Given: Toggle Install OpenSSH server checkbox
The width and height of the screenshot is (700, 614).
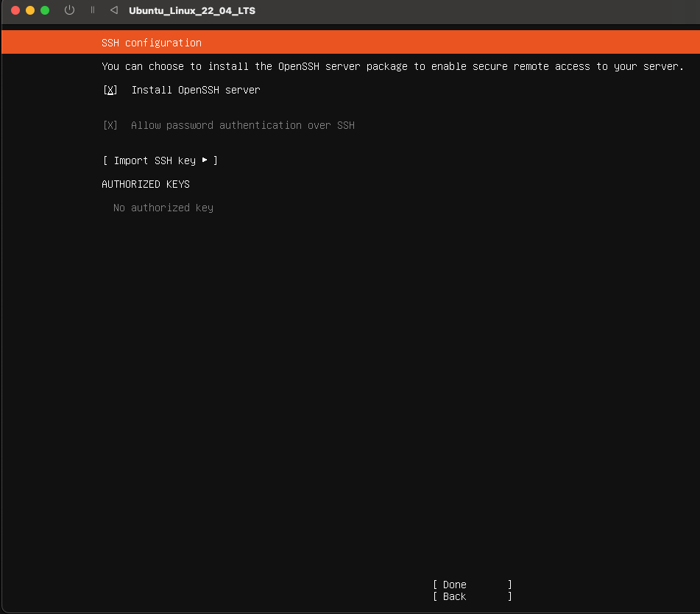Looking at the screenshot, I should [x=110, y=91].
